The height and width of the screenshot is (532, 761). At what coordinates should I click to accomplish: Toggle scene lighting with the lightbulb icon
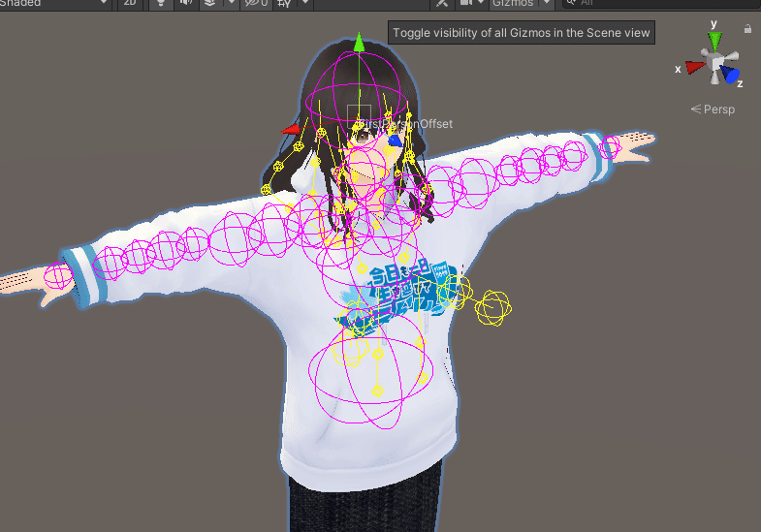(160, 3)
